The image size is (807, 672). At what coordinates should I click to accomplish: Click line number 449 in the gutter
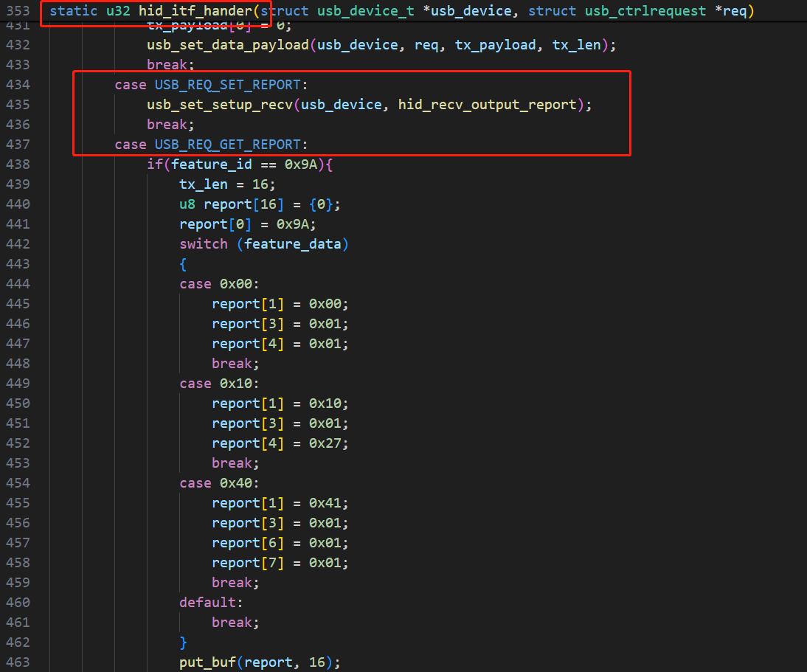pos(18,384)
